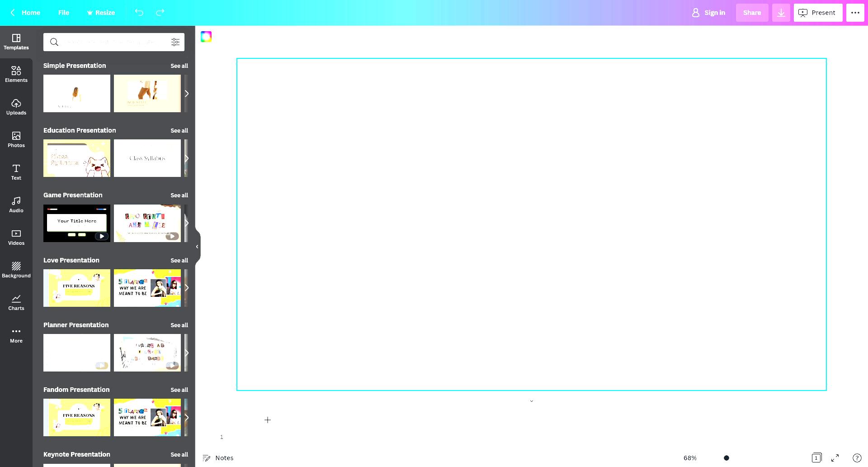868x467 pixels.
Task: Click the blank slide canvas
Action: click(532, 224)
